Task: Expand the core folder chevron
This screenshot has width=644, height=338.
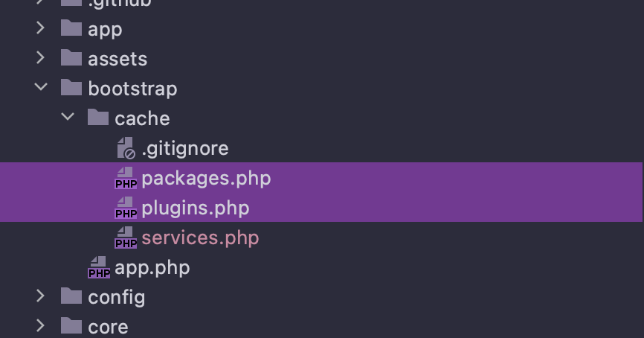Action: (40, 325)
